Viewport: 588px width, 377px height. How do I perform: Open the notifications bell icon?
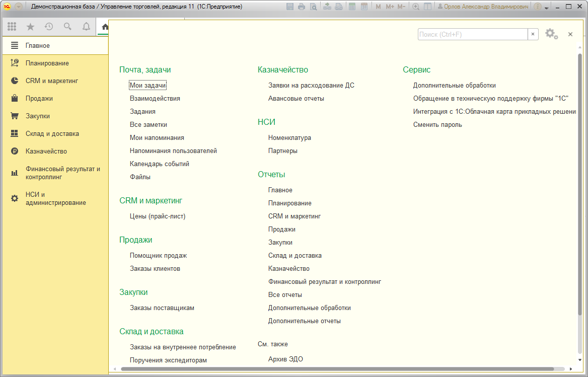(x=86, y=27)
